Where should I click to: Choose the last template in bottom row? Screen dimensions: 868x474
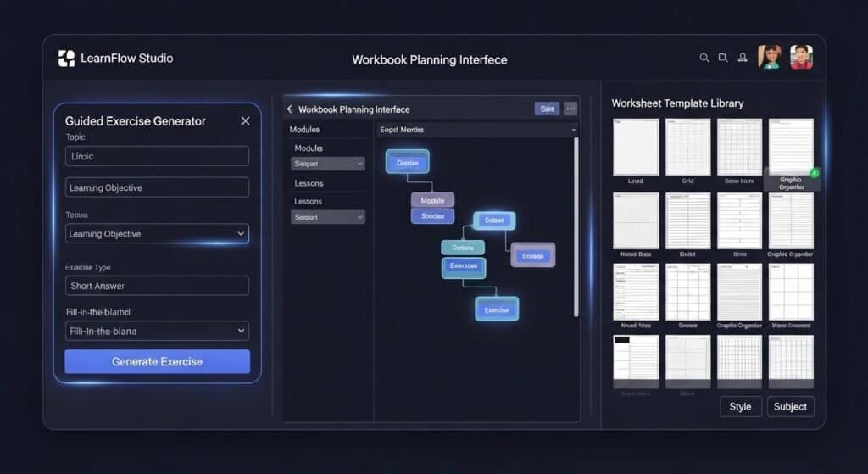791,361
